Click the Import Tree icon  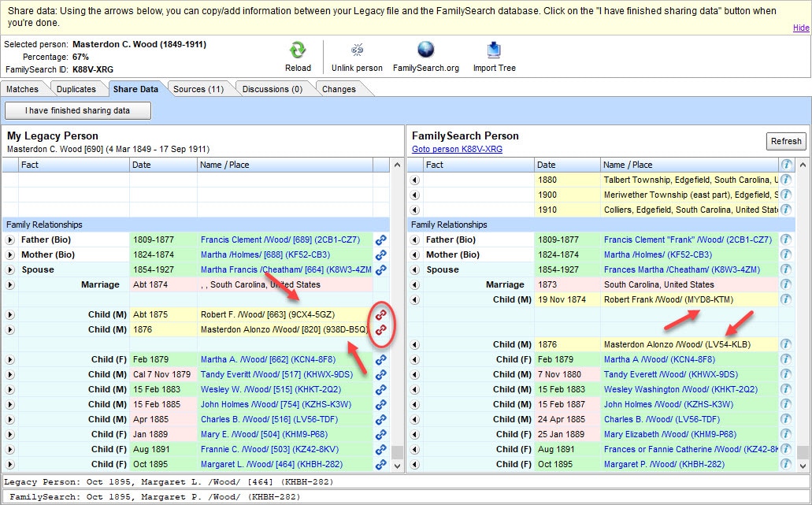494,50
